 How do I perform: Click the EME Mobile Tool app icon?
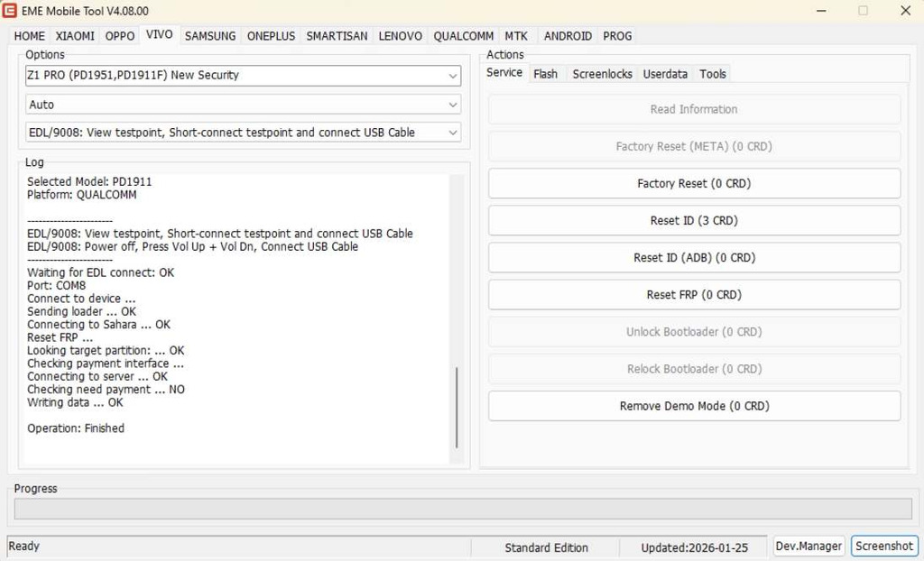pyautogui.click(x=9, y=11)
